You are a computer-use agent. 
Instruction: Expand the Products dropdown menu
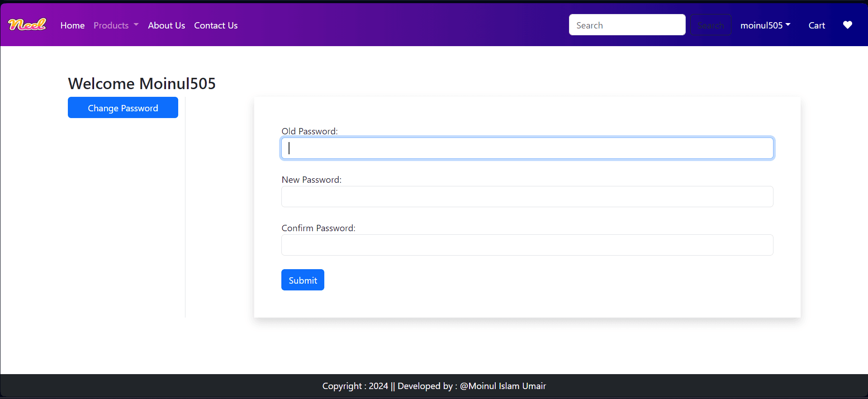(116, 25)
